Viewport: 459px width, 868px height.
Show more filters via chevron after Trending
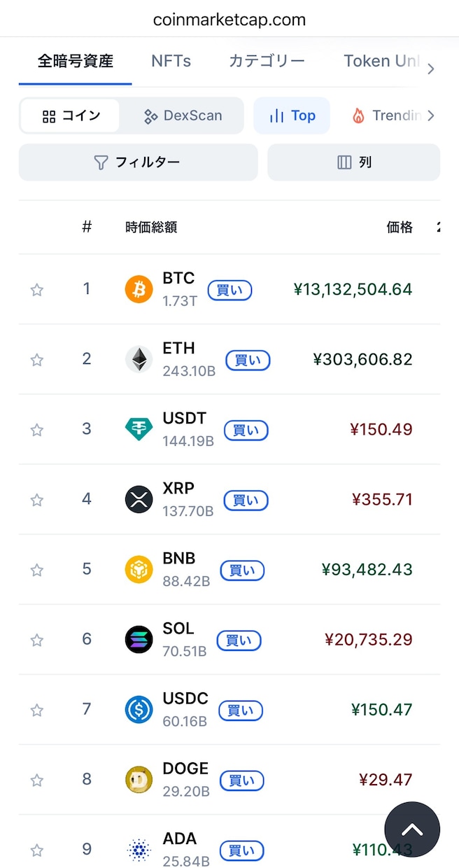pos(431,115)
